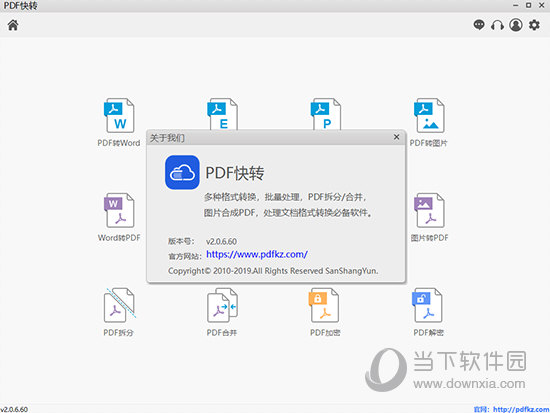Viewport: 550px width, 413px height.
Task: Select the PDF解密 tool
Action: click(428, 312)
